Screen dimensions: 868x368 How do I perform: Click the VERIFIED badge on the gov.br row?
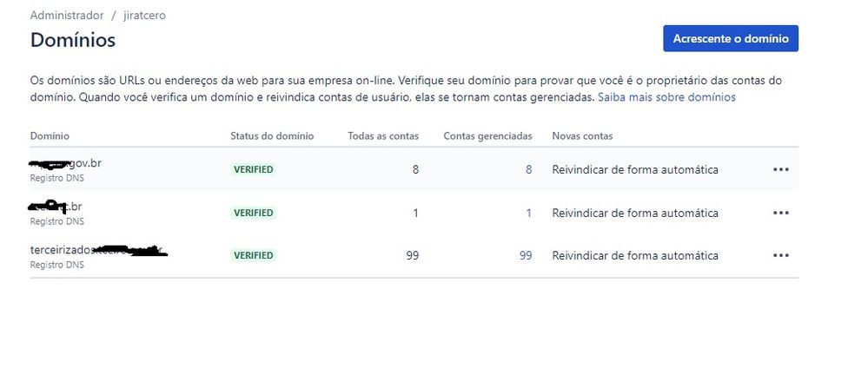point(253,170)
